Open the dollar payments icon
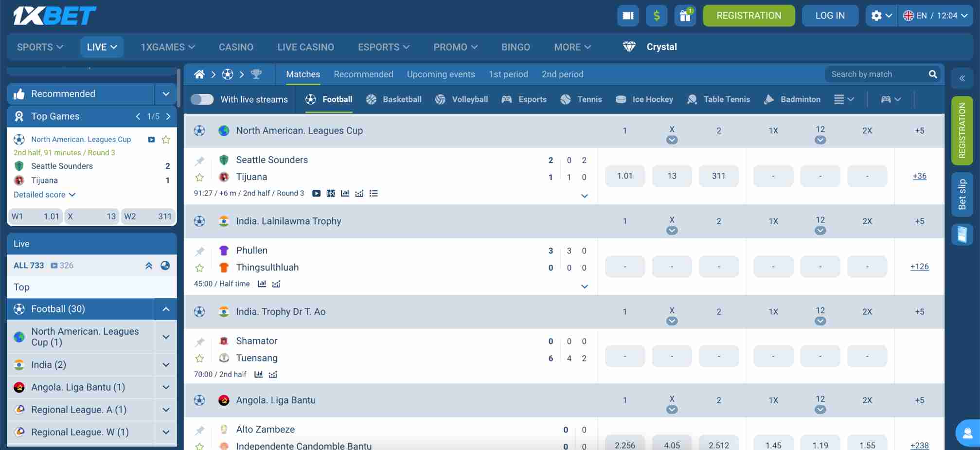The image size is (980, 450). point(657,16)
